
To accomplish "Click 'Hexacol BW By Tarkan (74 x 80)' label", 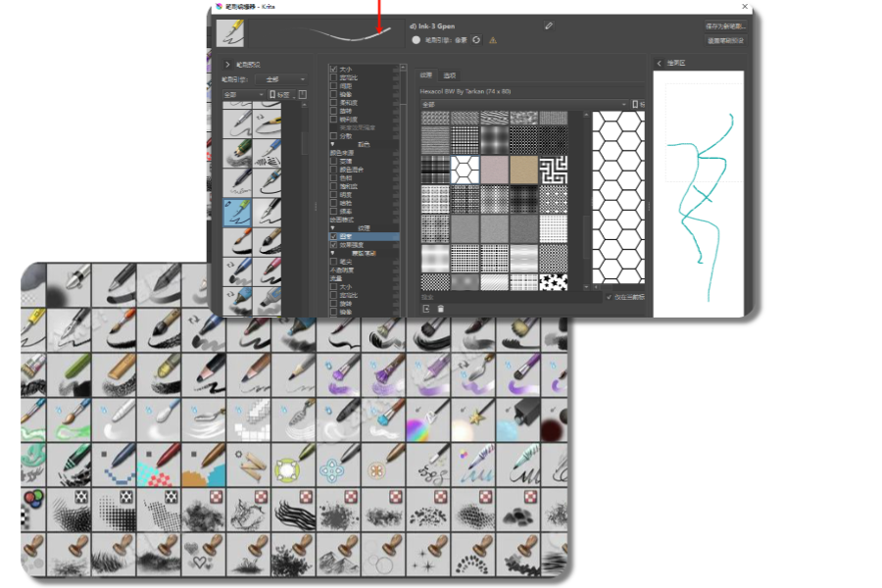I will point(465,91).
